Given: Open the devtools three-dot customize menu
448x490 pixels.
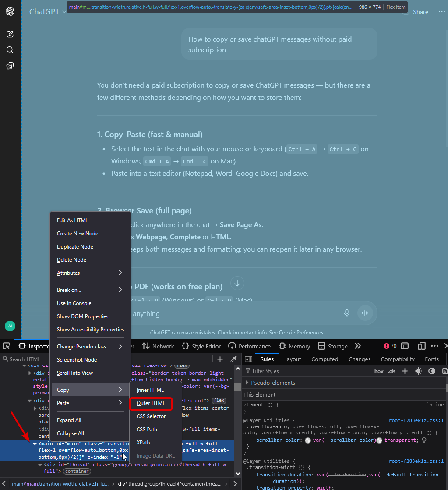Looking at the screenshot, I should point(434,346).
